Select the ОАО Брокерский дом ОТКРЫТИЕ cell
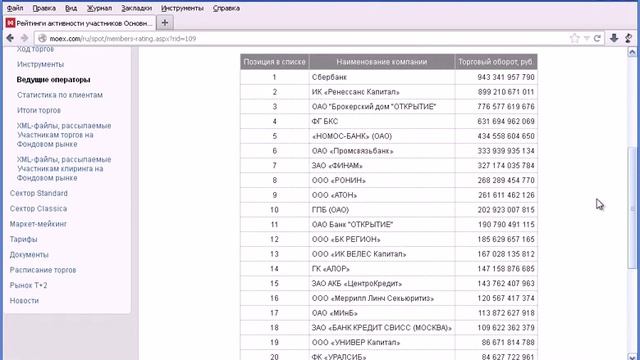Viewport: 640px width, 360px height. point(382,107)
